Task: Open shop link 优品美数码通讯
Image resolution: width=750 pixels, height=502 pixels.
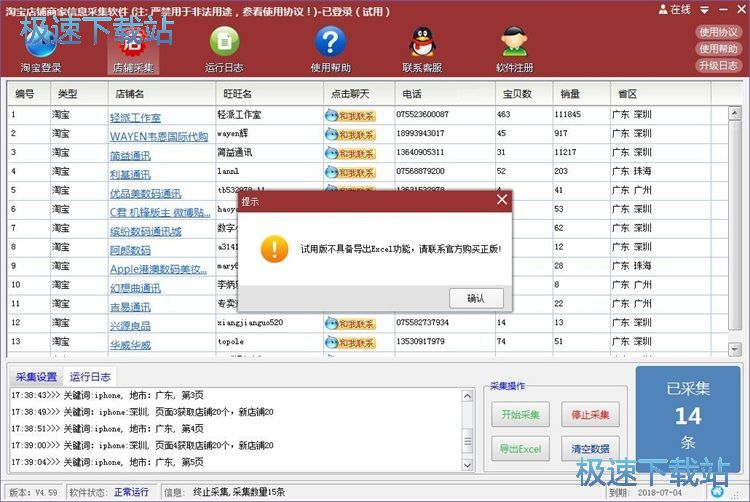Action: 145,194
